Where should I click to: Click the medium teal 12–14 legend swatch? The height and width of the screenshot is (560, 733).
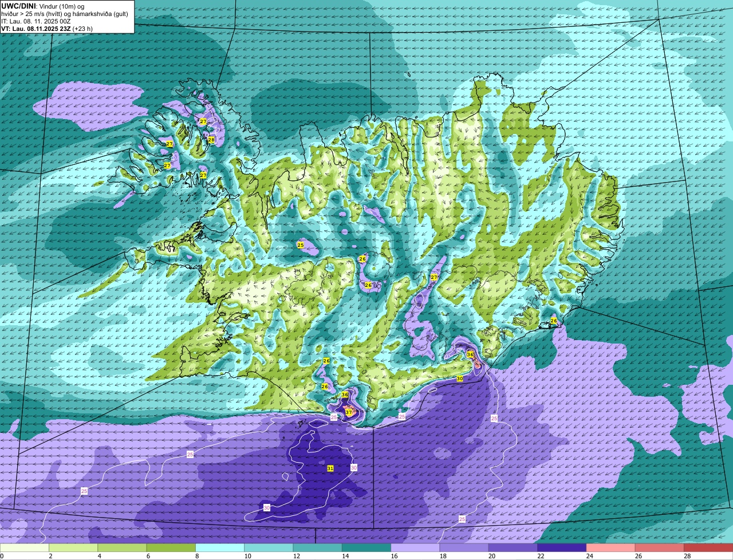pos(317,548)
